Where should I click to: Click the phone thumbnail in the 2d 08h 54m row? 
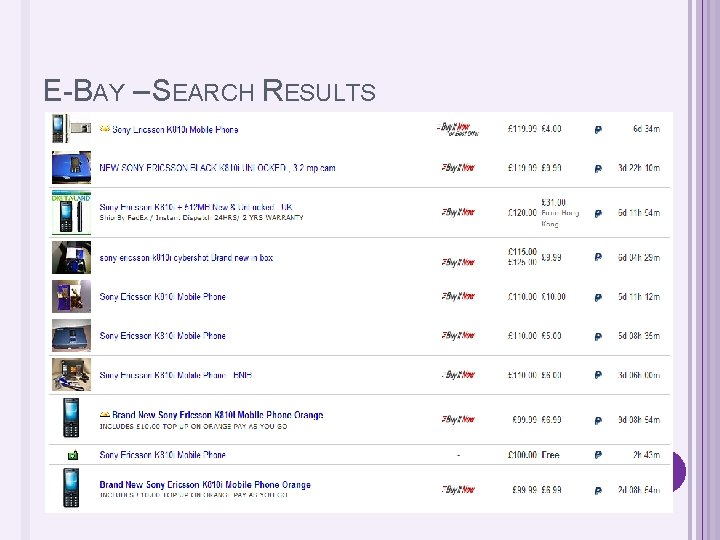tap(71, 488)
